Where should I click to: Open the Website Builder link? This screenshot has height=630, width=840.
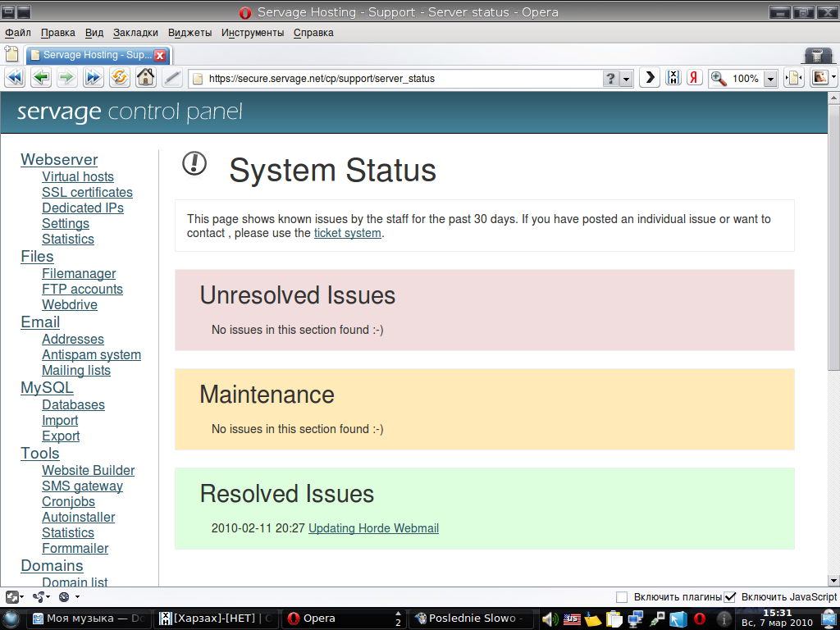click(x=89, y=470)
